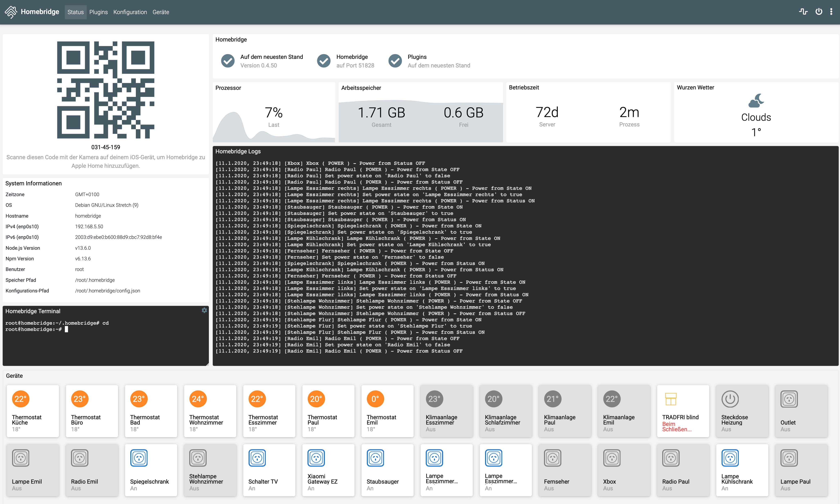Open the TRADFRI blind tile
The image size is (840, 504).
pyautogui.click(x=683, y=411)
